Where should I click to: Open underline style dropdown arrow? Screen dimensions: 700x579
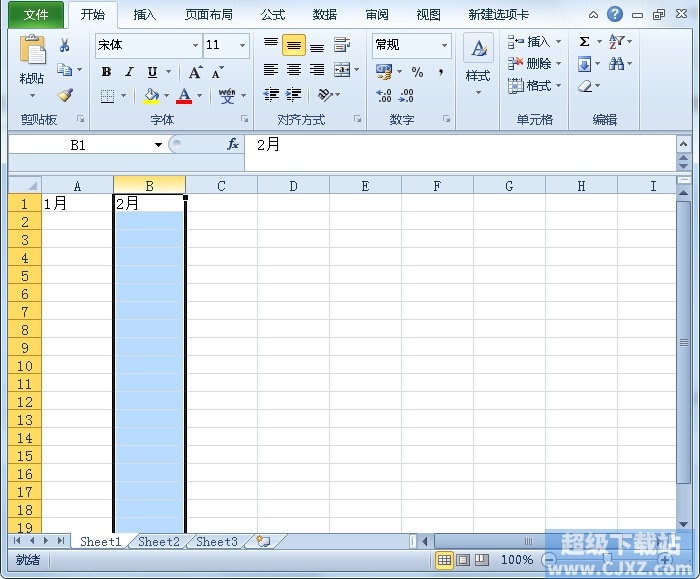pos(168,71)
